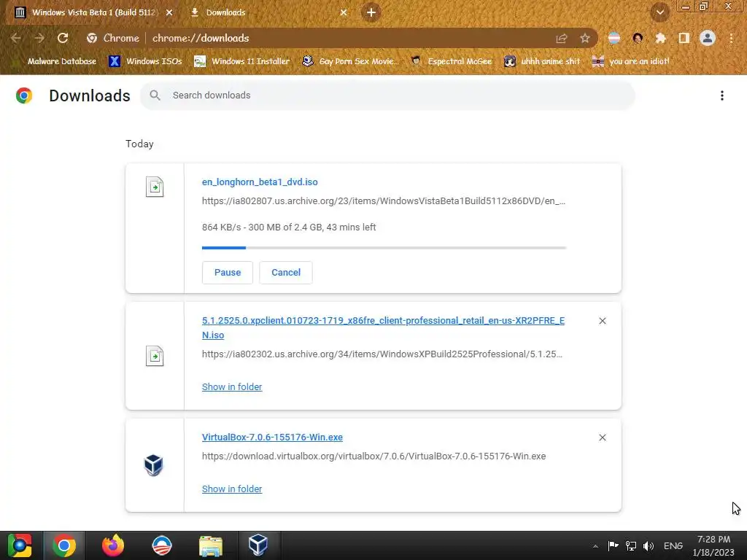The width and height of the screenshot is (747, 560).
Task: Open the clock showing 7:28 PM
Action: (x=713, y=545)
